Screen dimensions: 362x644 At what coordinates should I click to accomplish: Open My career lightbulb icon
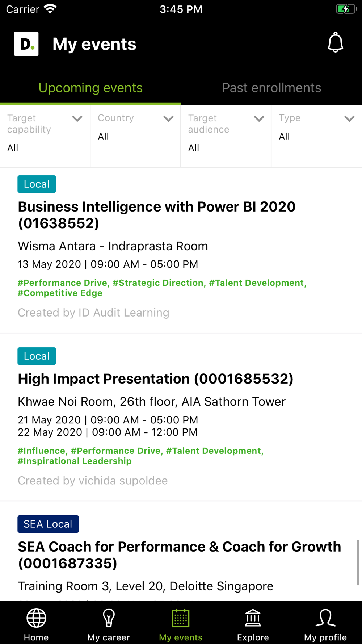109,618
